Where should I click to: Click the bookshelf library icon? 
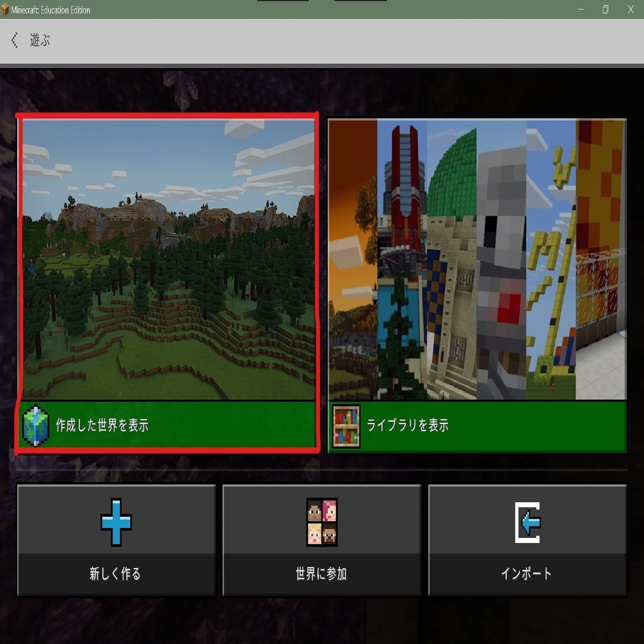(346, 426)
